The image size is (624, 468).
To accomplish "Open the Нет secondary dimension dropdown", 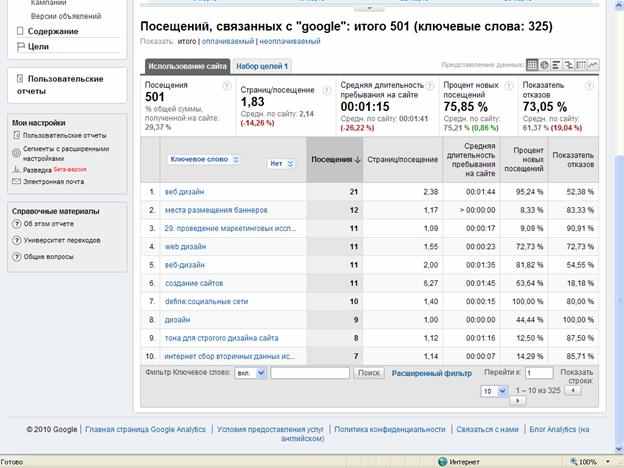I will click(x=281, y=164).
